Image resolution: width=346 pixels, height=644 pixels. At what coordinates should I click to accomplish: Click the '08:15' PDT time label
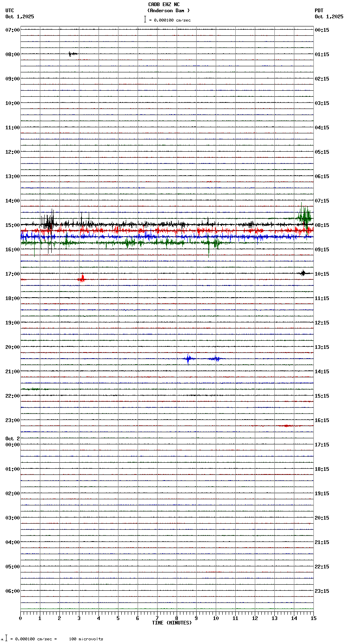pyautogui.click(x=322, y=225)
